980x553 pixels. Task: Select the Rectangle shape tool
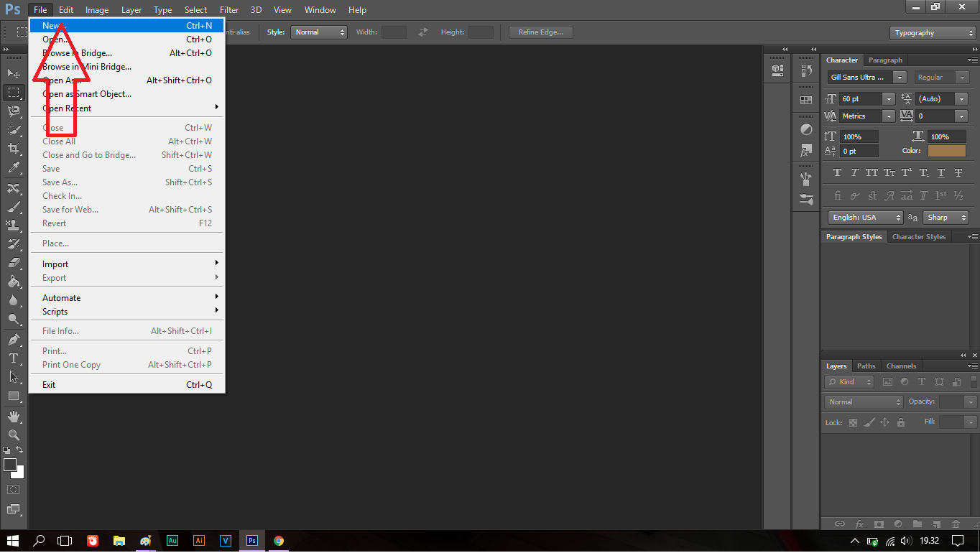14,396
